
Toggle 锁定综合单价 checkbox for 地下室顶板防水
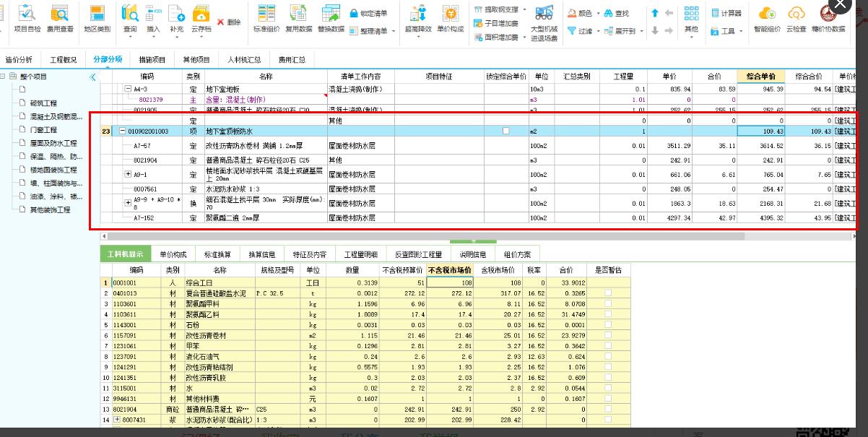pyautogui.click(x=505, y=131)
